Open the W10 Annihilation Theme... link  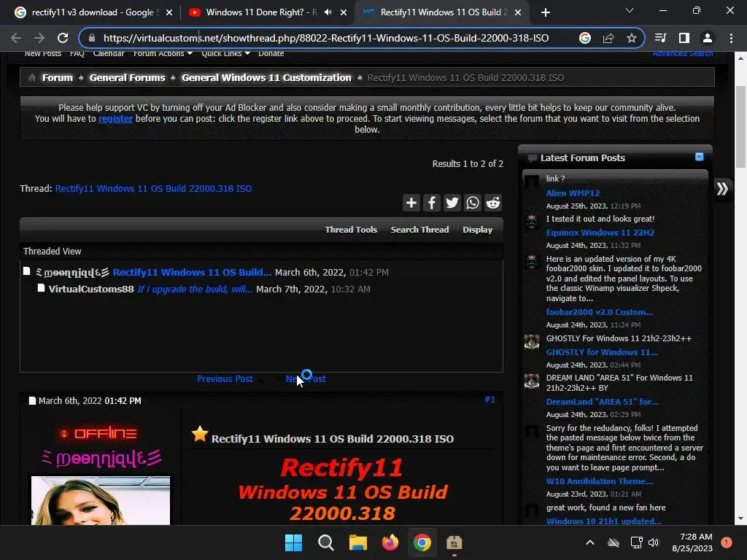(x=600, y=481)
